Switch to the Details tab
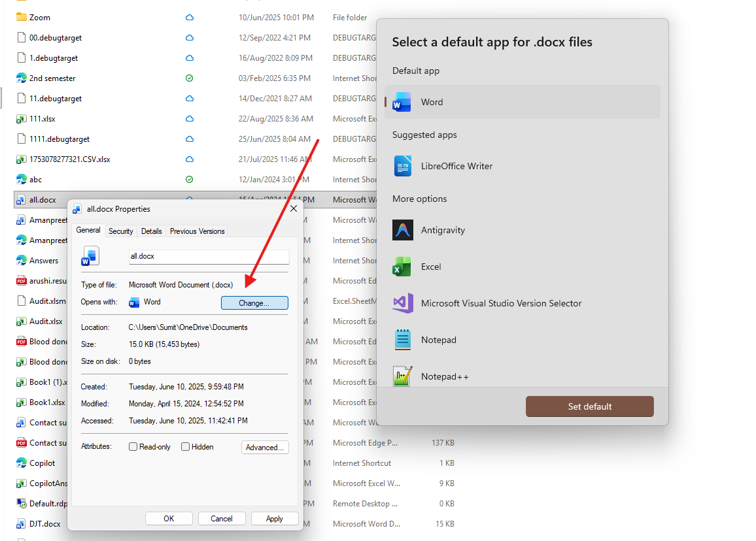Viewport: 756px width, 541px height. coord(151,231)
